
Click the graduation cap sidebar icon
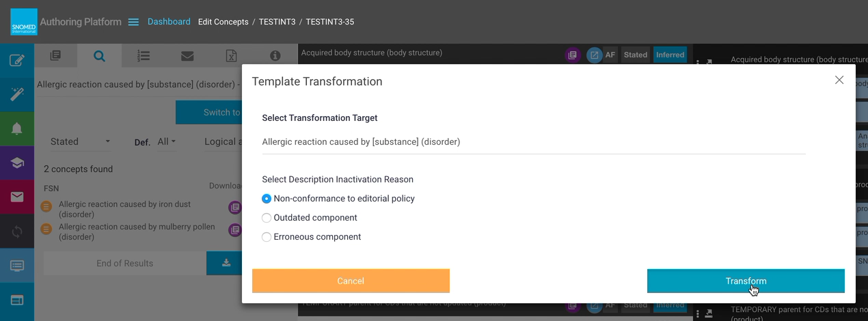[17, 163]
